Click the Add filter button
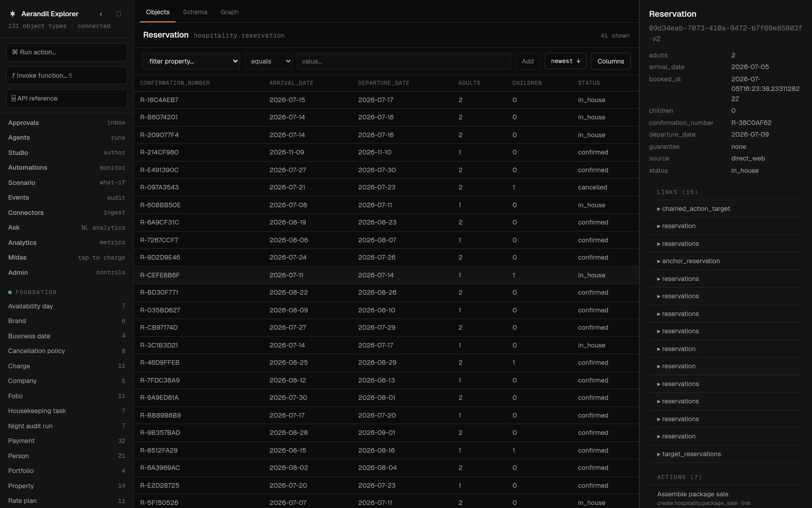This screenshot has height=508, width=812. pyautogui.click(x=528, y=61)
